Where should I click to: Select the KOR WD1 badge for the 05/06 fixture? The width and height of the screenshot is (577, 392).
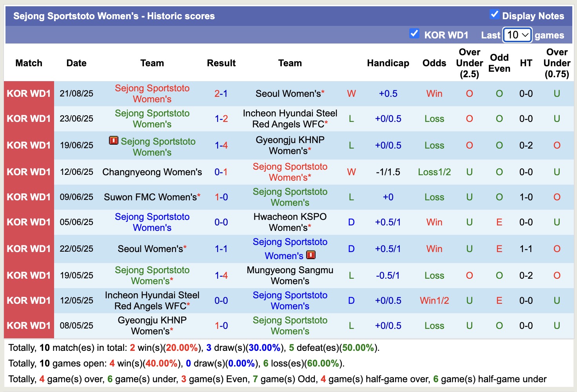[29, 222]
